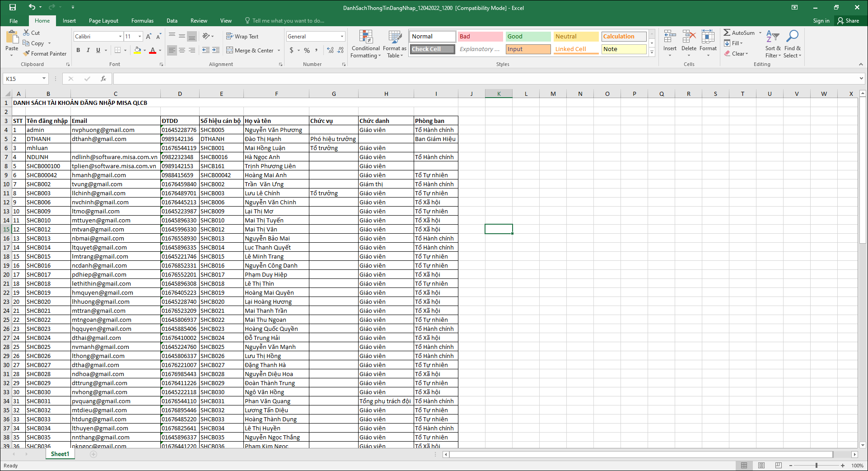
Task: Click the Insert Function fx icon
Action: pyautogui.click(x=103, y=79)
